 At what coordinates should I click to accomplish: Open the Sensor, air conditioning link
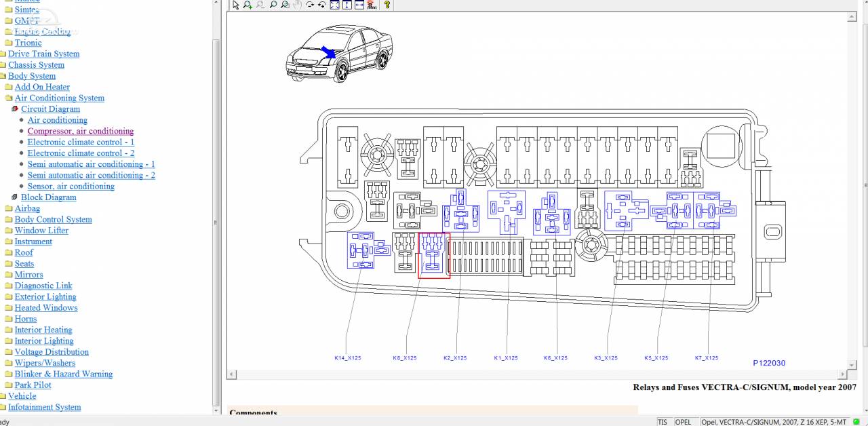(x=71, y=186)
